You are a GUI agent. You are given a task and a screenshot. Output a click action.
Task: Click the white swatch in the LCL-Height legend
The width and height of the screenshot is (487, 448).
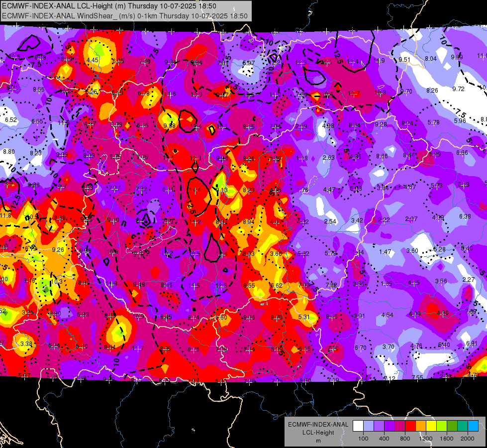(x=358, y=426)
